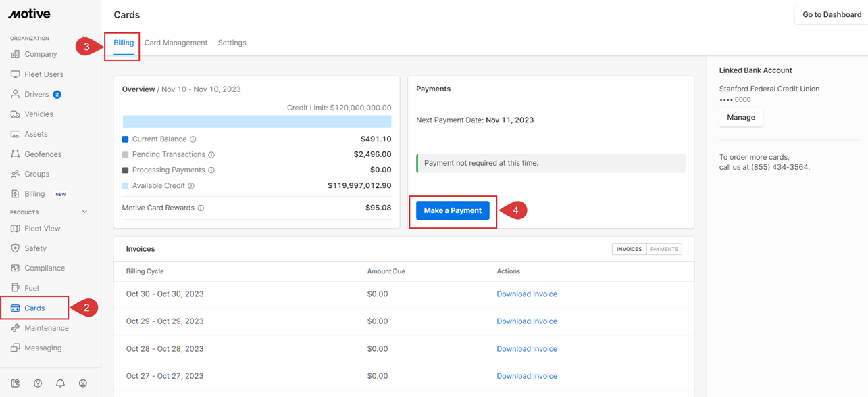
Task: Open the Settings tab on Cards page
Action: click(x=232, y=42)
